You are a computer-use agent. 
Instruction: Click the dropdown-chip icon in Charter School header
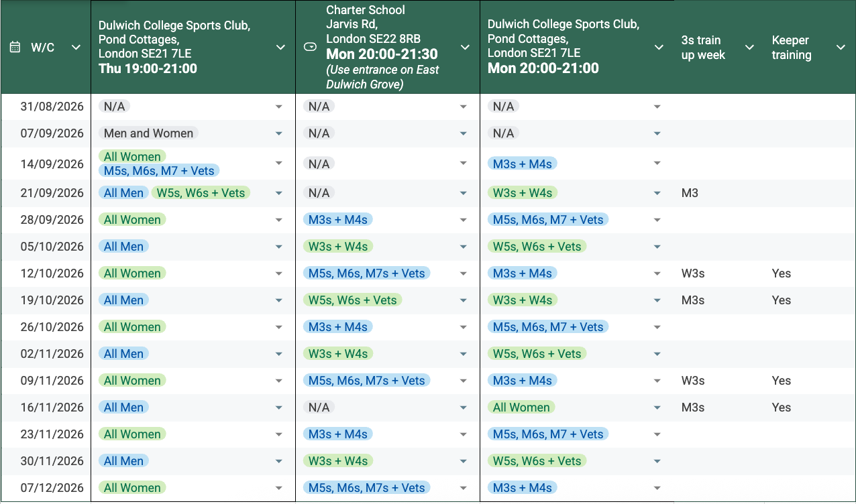point(310,47)
